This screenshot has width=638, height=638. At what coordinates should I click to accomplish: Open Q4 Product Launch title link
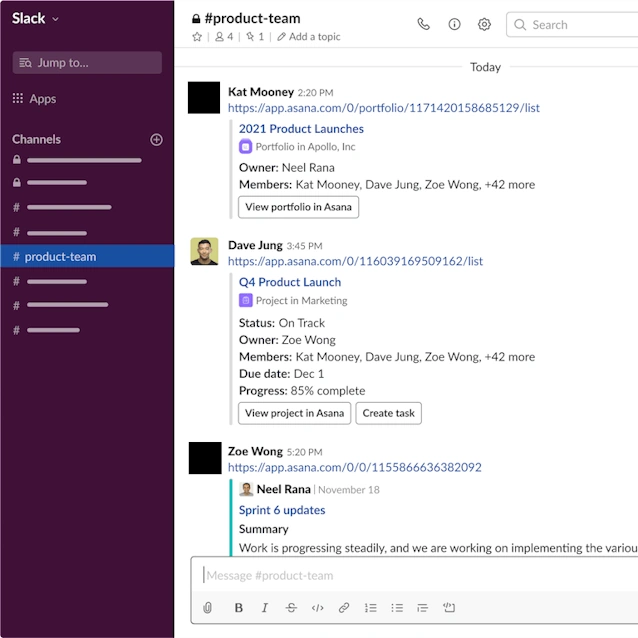click(290, 282)
